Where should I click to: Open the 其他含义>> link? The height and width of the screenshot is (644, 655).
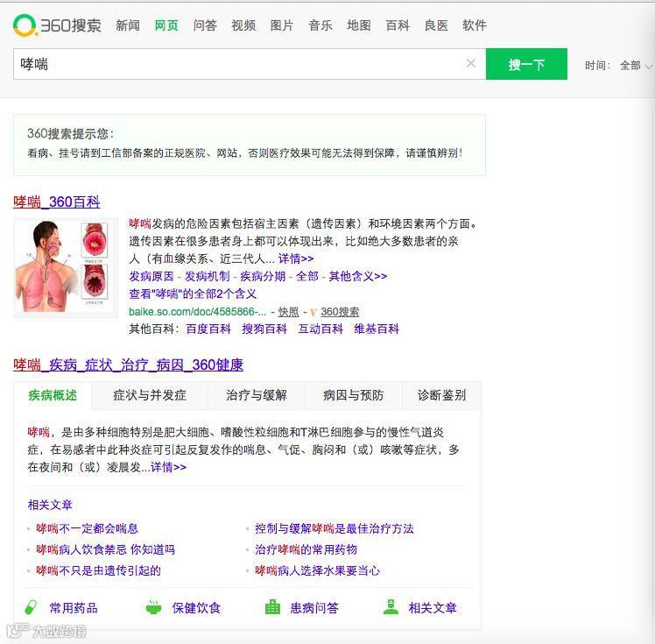click(358, 276)
